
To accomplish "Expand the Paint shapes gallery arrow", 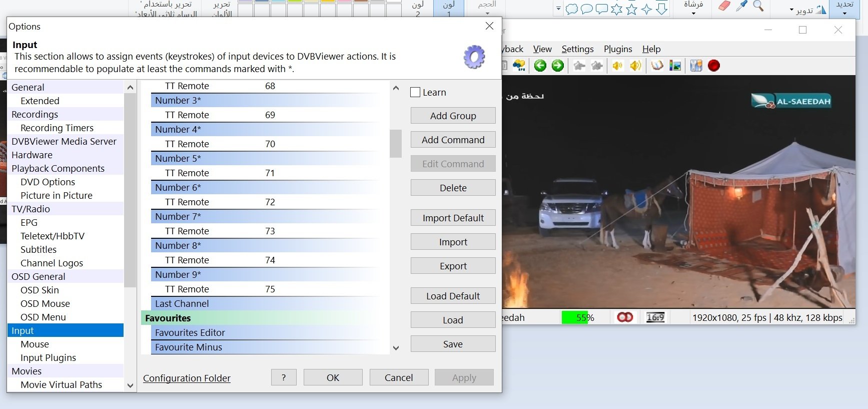I will click(x=558, y=9).
